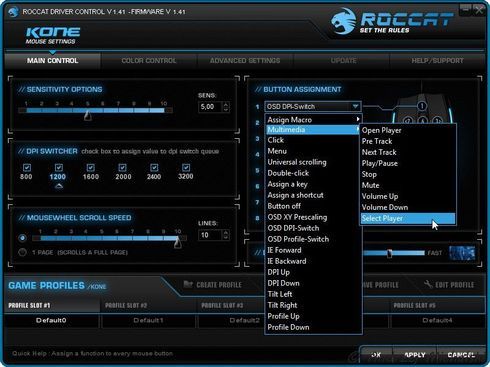Open the Advanced Settings tab
Viewport: 490px width, 367px height.
click(x=245, y=61)
